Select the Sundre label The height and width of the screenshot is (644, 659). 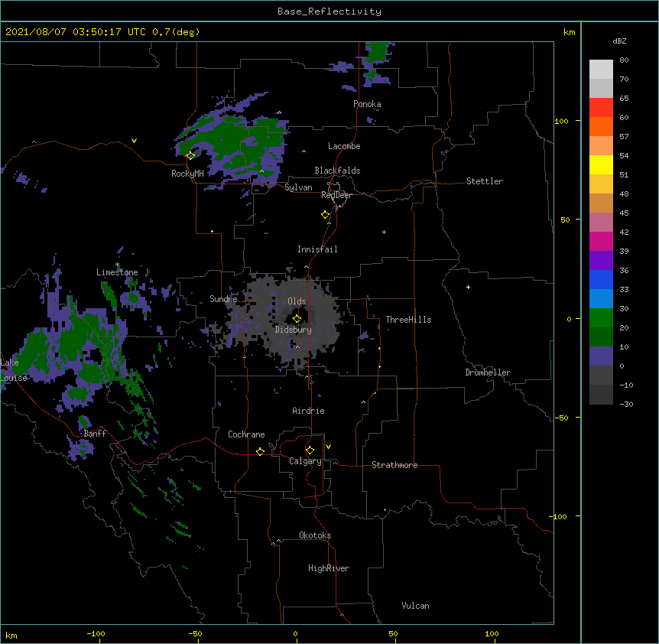pos(223,299)
